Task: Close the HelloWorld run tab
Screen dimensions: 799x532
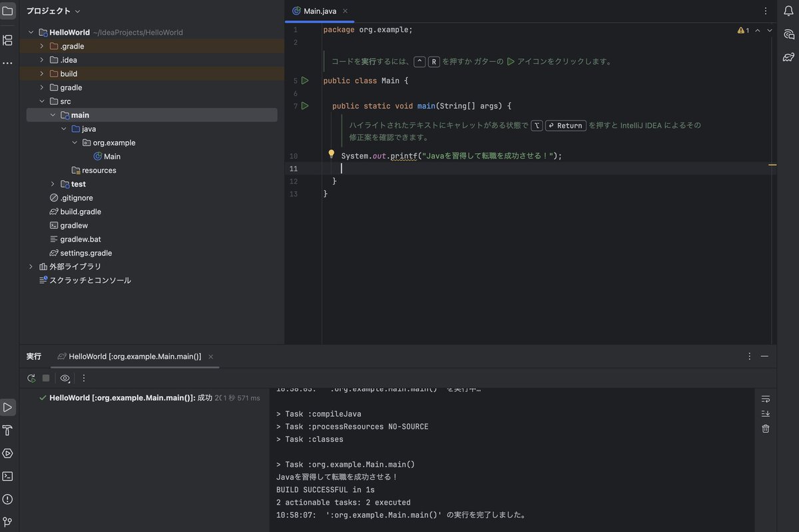Action: (x=211, y=357)
